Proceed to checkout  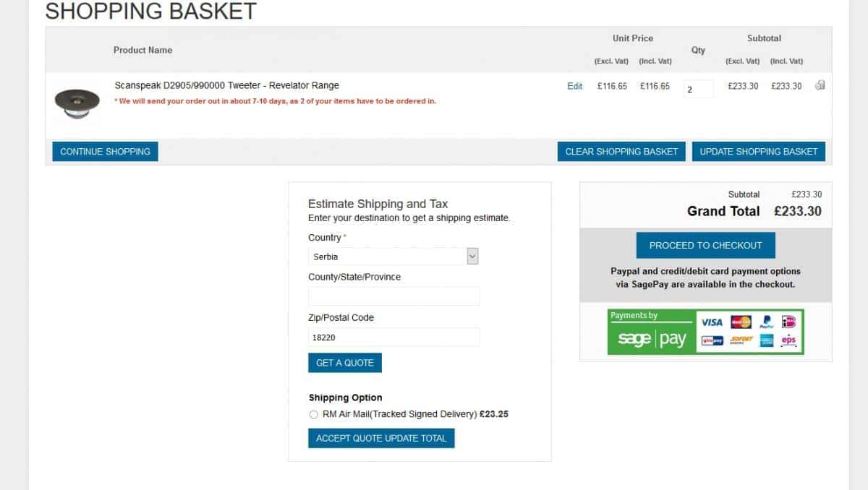point(705,245)
